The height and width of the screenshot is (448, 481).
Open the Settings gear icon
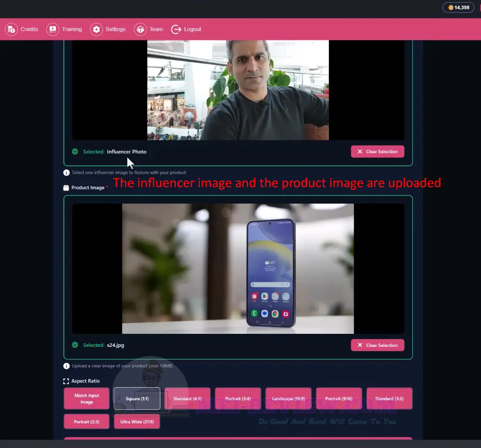[x=96, y=30]
